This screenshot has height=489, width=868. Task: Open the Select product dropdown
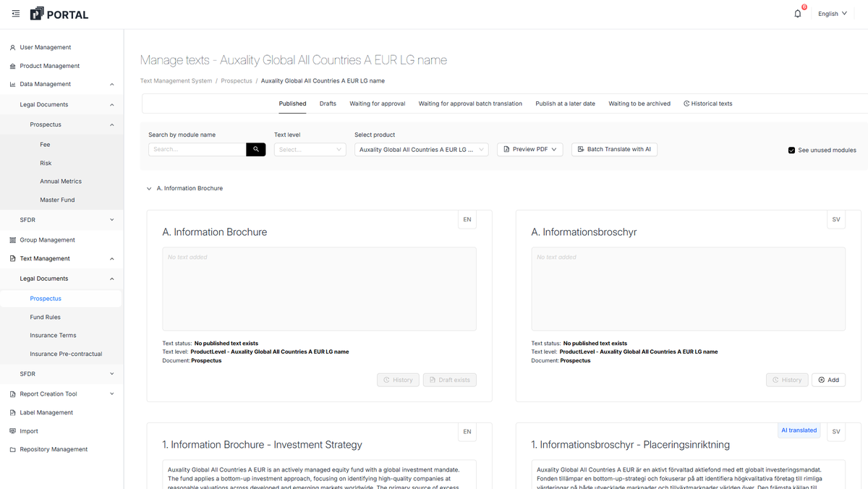point(422,150)
